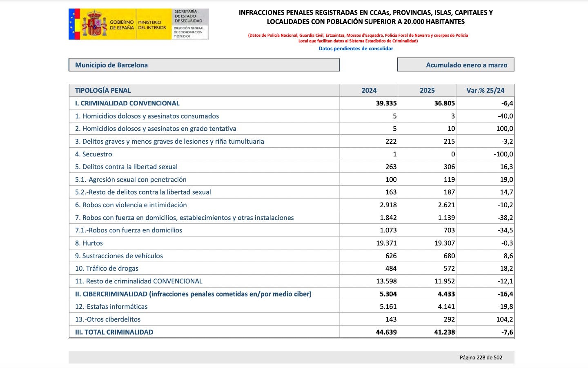Click the 306 value for sexual liberty crimes
The image size is (588, 368).
449,167
